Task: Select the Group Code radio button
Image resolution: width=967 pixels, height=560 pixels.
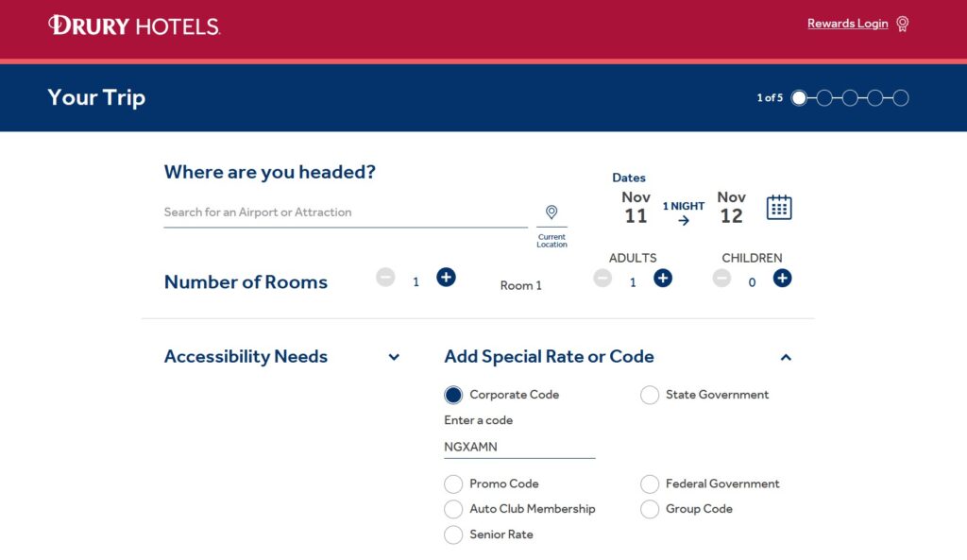Action: click(650, 509)
